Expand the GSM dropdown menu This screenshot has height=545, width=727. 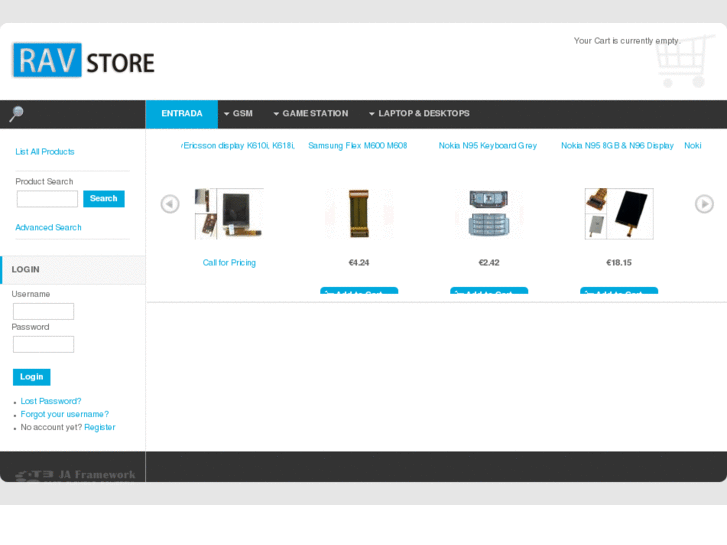[x=238, y=114]
